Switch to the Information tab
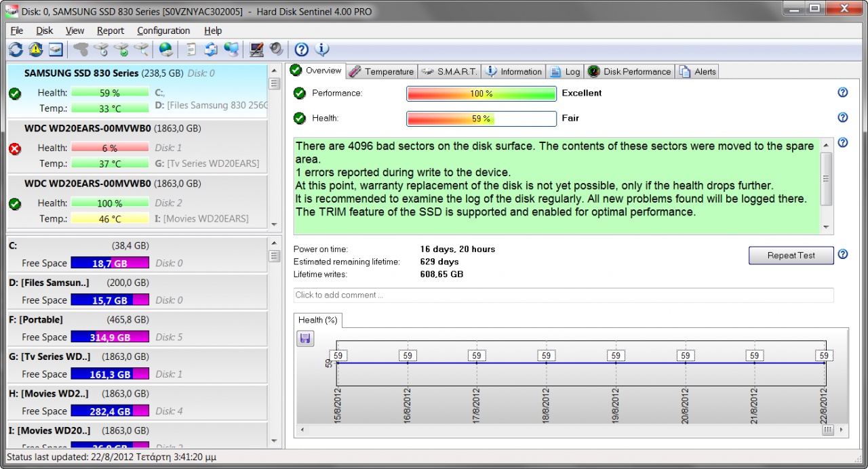Screen dimensions: 868x469 [x=513, y=71]
